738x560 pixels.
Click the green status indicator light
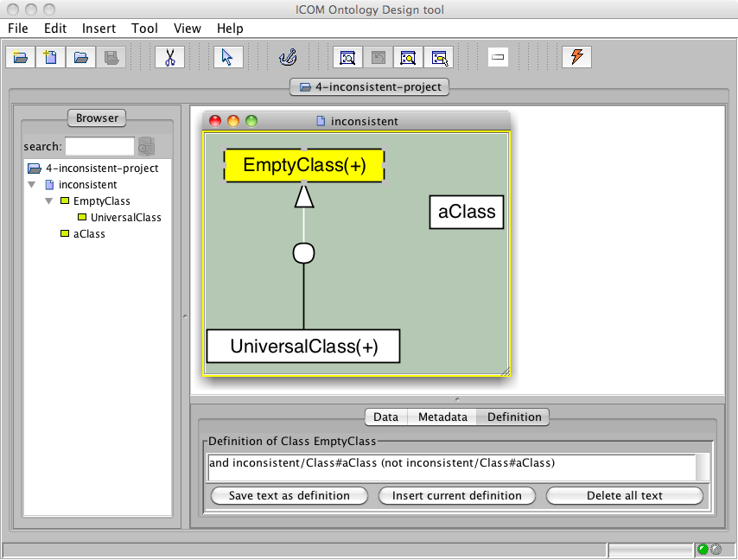703,549
